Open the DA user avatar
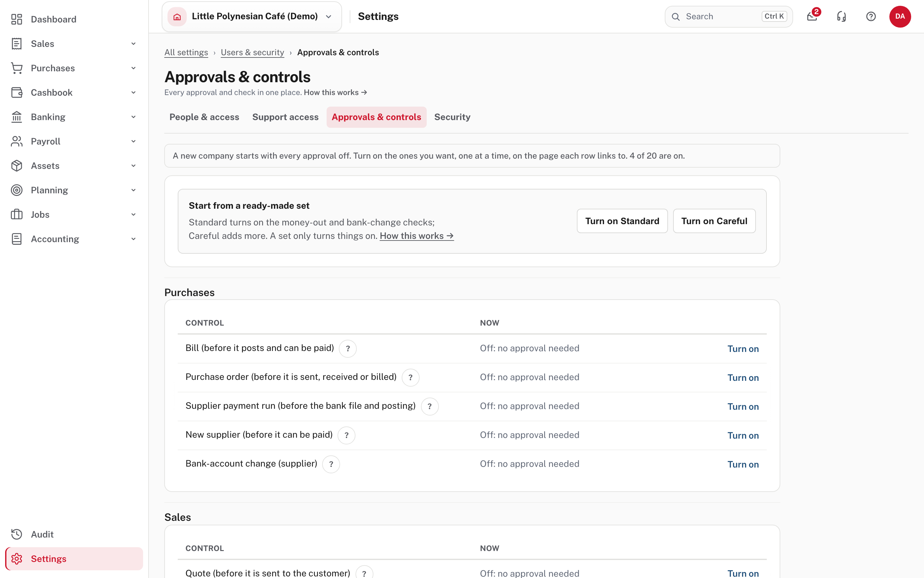 tap(900, 16)
